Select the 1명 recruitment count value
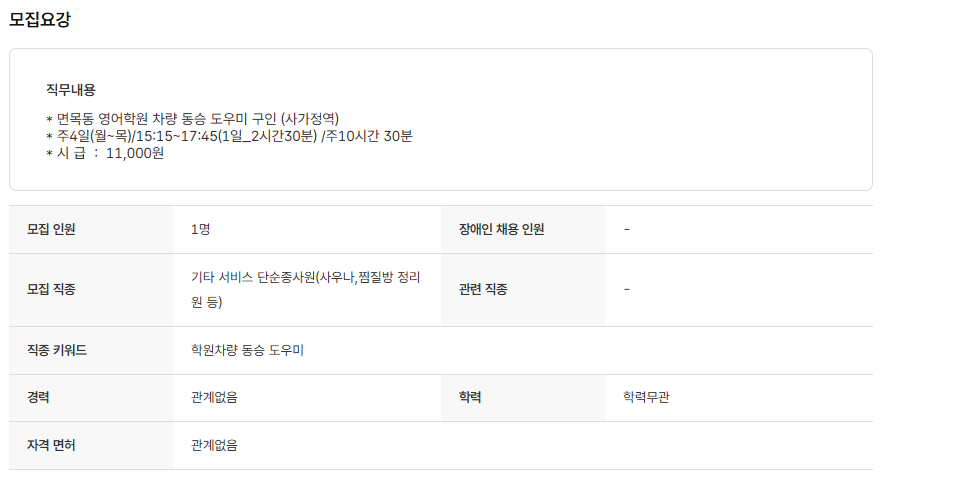 click(200, 229)
